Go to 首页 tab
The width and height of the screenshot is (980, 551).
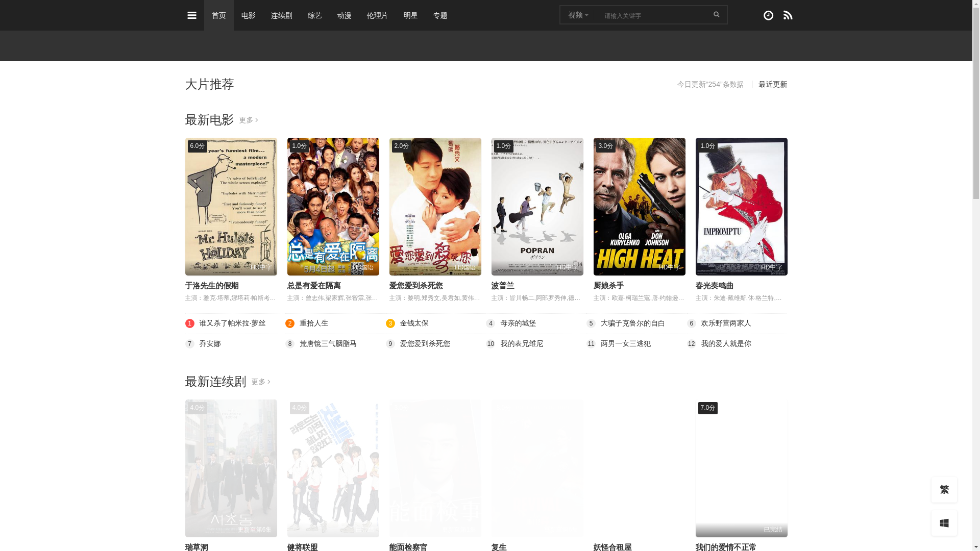click(x=219, y=15)
